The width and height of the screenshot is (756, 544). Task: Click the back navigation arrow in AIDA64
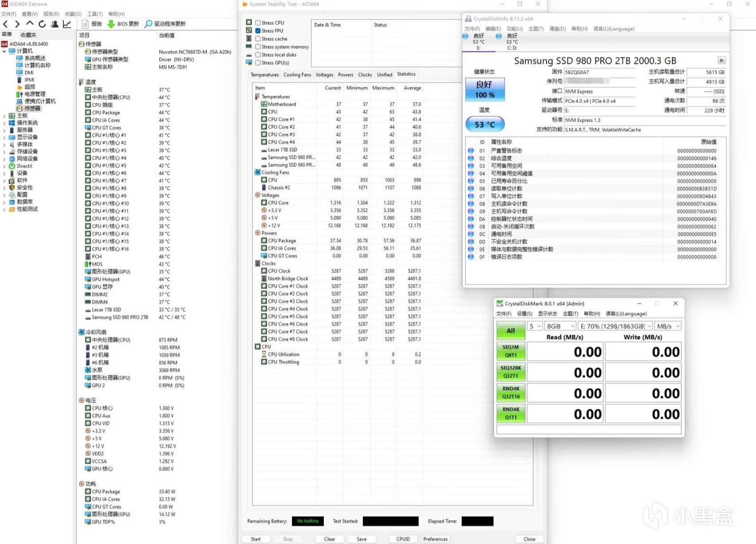point(6,24)
